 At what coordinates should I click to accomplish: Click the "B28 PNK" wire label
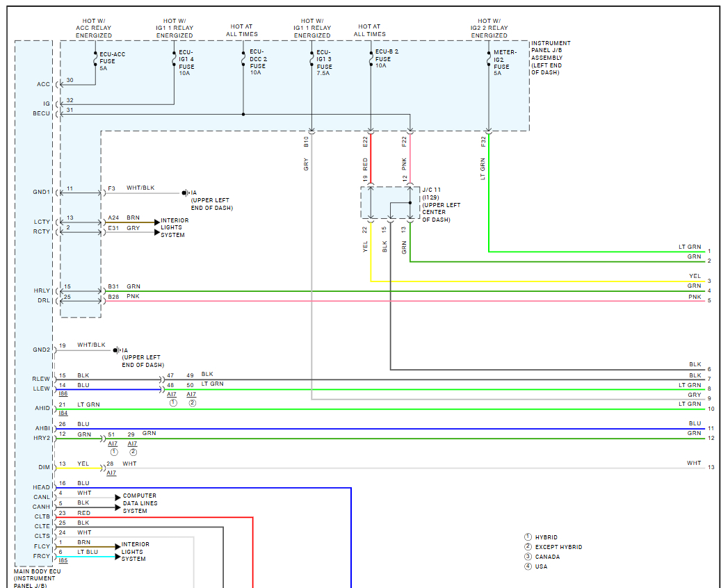(x=124, y=297)
